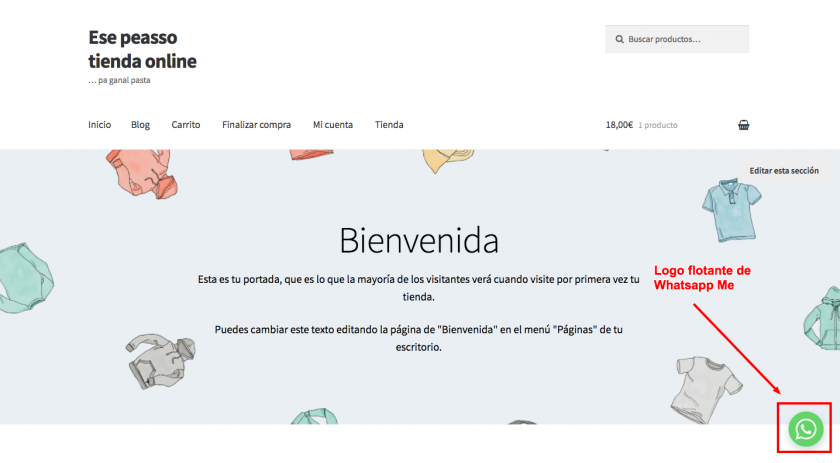The image size is (840, 463).
Task: Open Mi cuenta from the menu
Action: point(332,125)
